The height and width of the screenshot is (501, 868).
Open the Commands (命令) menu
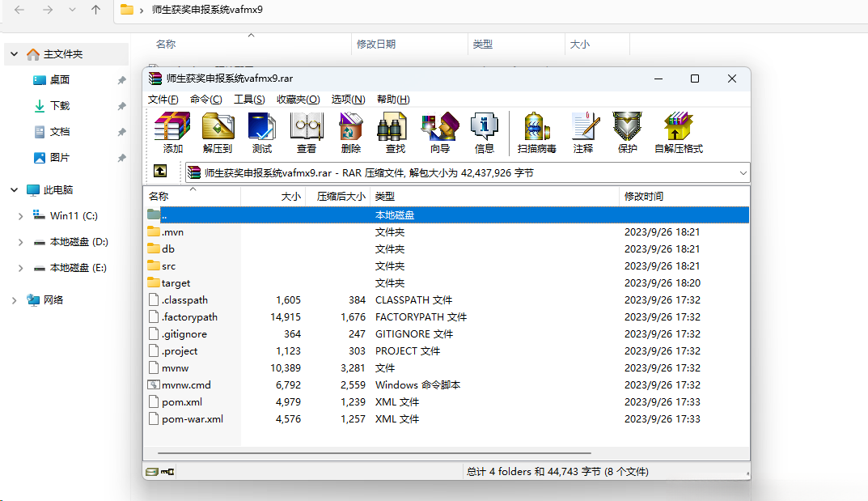[x=206, y=99]
